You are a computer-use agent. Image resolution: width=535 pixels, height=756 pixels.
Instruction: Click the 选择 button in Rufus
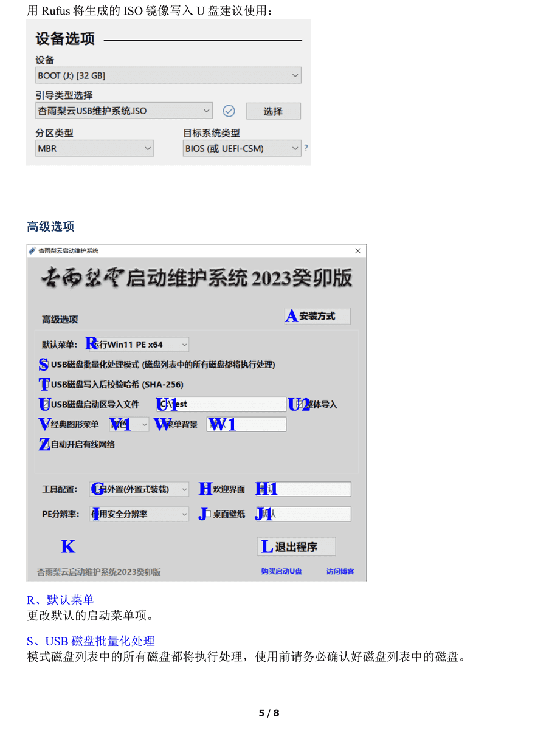(273, 111)
